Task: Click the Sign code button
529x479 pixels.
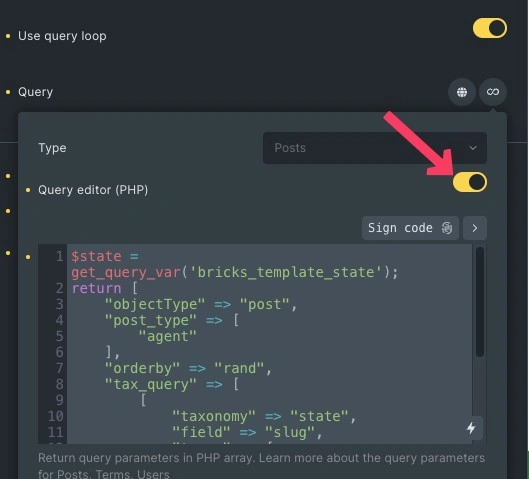Action: (x=410, y=228)
